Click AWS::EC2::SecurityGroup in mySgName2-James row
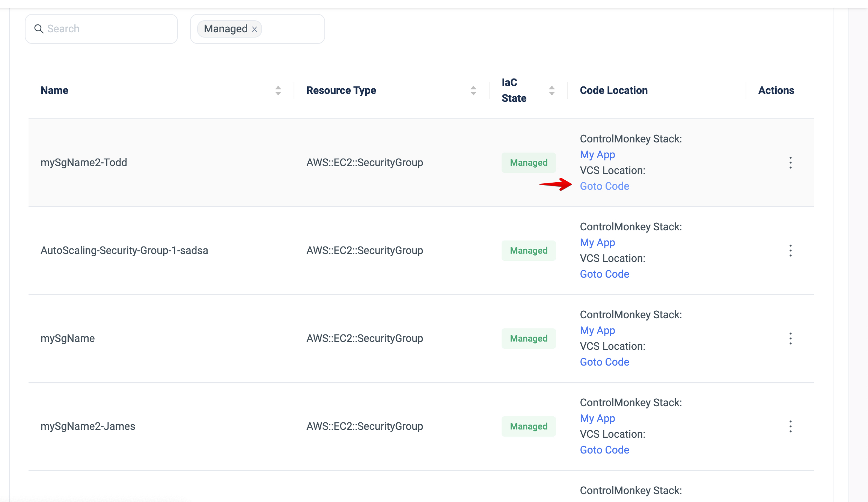868x502 pixels. (x=365, y=426)
